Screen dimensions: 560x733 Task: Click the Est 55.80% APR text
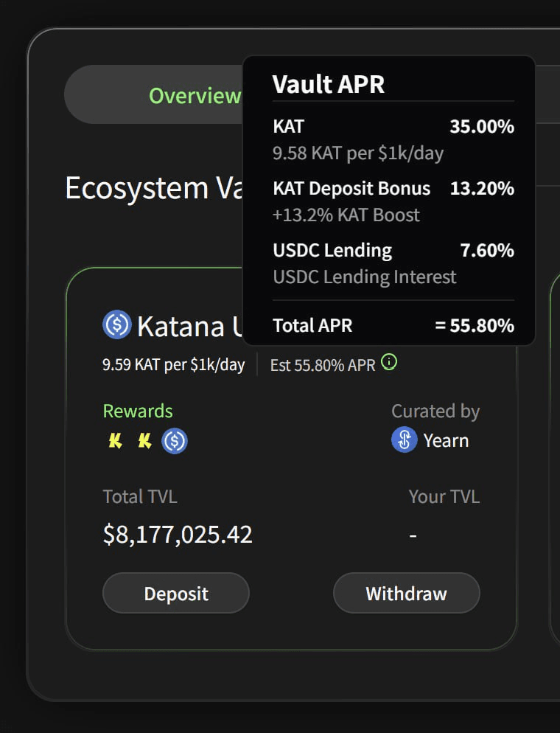323,365
